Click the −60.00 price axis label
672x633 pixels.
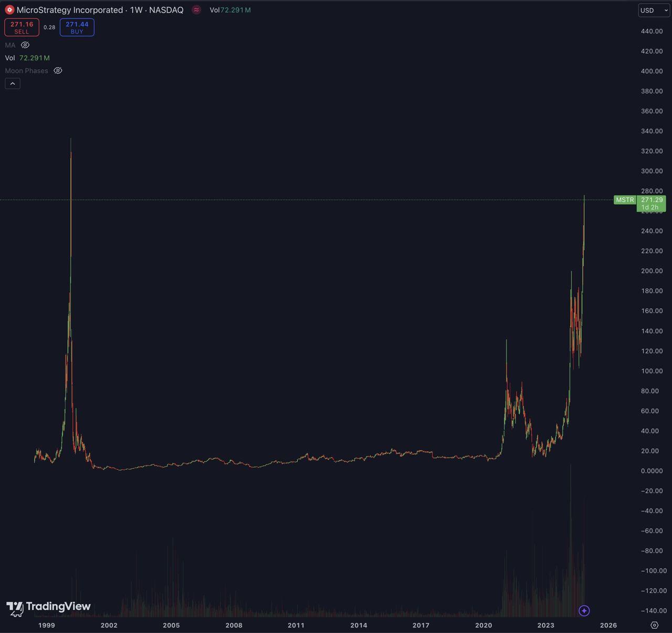(652, 531)
